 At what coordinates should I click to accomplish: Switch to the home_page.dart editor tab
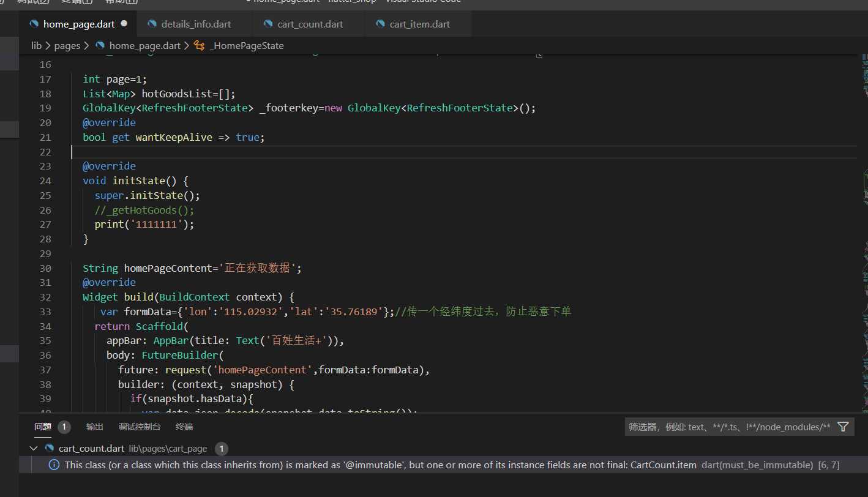[78, 24]
